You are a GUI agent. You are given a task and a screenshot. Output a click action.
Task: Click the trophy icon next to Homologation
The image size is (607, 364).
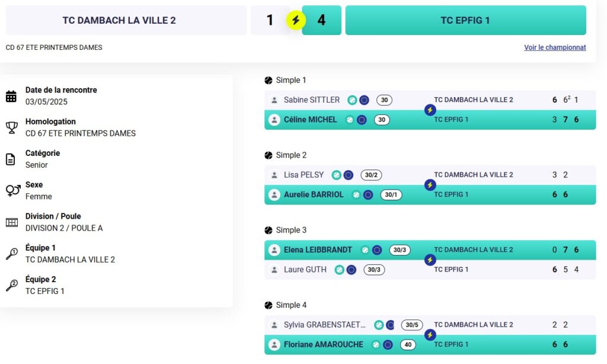(11, 127)
